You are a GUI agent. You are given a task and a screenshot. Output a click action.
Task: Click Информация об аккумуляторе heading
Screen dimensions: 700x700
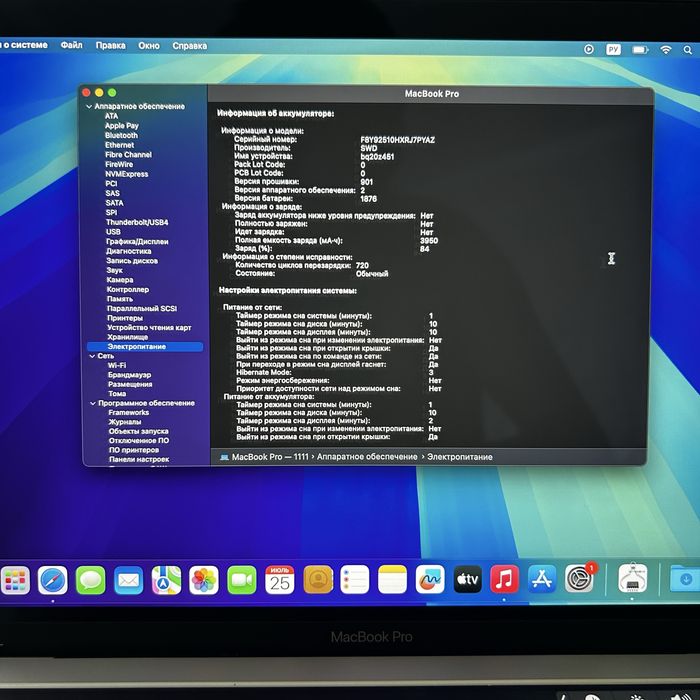(x=275, y=113)
